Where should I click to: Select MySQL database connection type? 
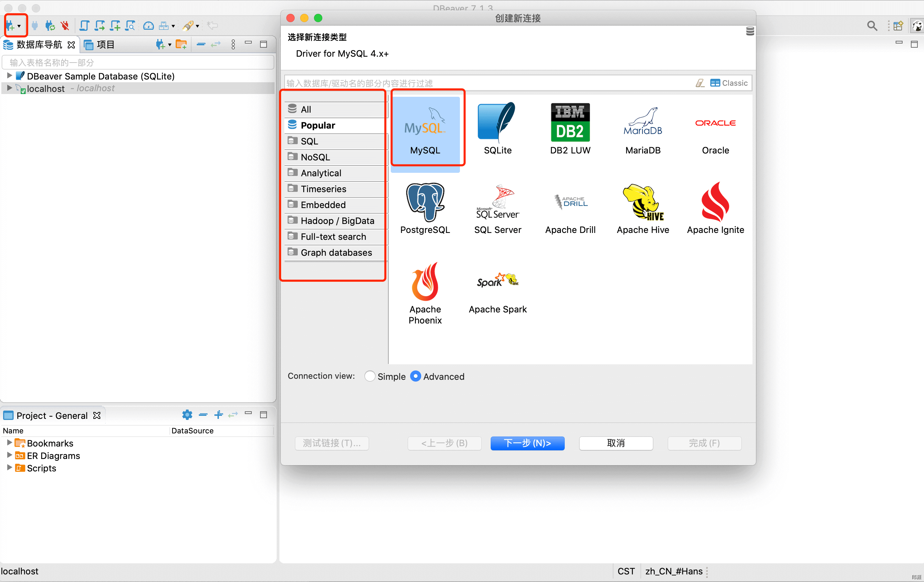[425, 129]
